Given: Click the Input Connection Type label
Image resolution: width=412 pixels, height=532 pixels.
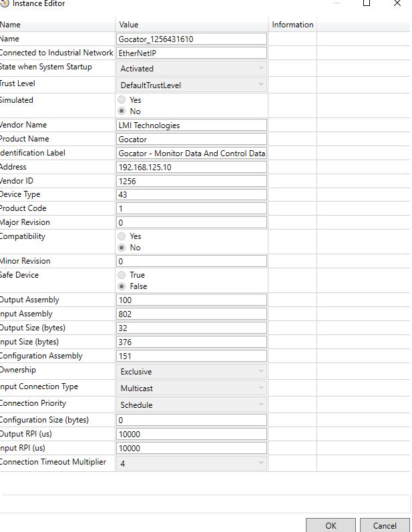Looking at the screenshot, I should pyautogui.click(x=39, y=386).
